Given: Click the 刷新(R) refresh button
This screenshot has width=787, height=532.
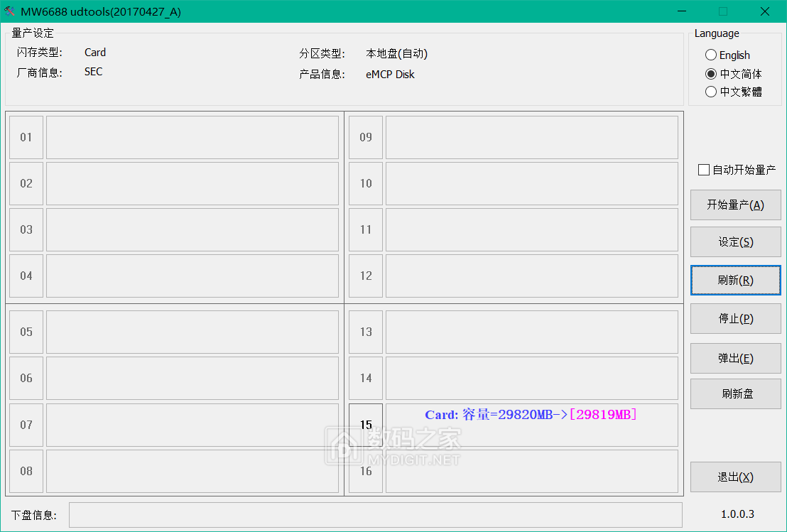Looking at the screenshot, I should tap(735, 281).
